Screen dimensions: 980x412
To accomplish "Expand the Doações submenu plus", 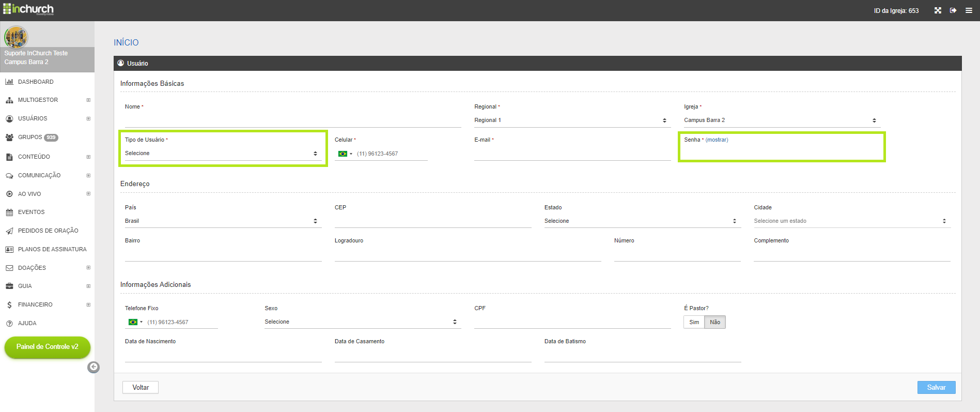I will 88,268.
